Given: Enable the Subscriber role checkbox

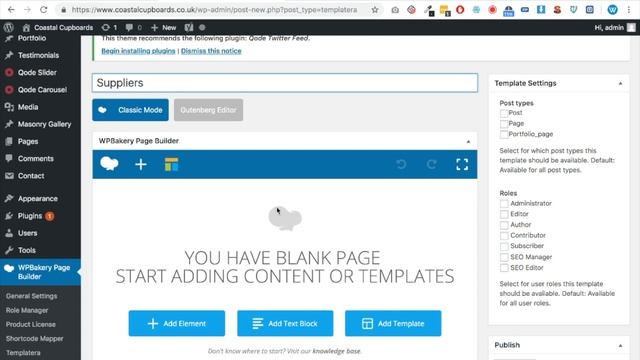Looking at the screenshot, I should click(504, 246).
